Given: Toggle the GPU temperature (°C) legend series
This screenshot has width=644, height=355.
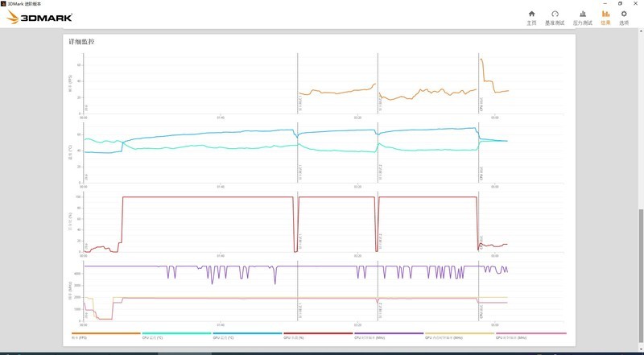Looking at the screenshot, I should [247, 335].
